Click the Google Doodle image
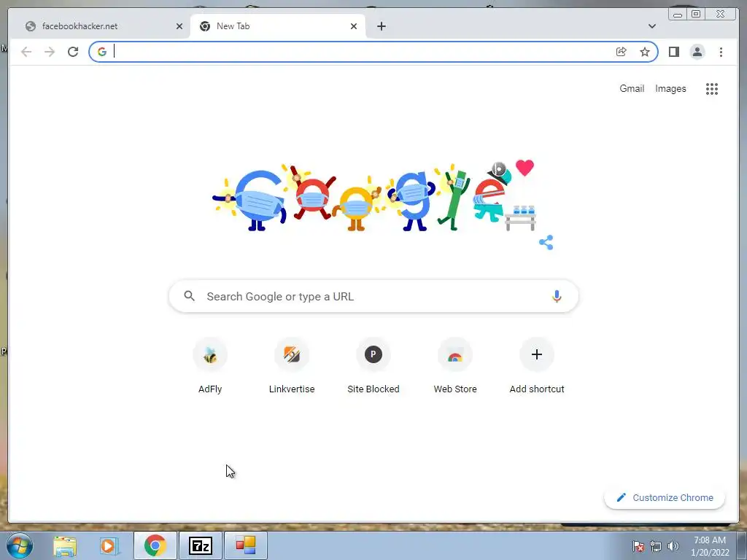The image size is (747, 560). [x=373, y=196]
